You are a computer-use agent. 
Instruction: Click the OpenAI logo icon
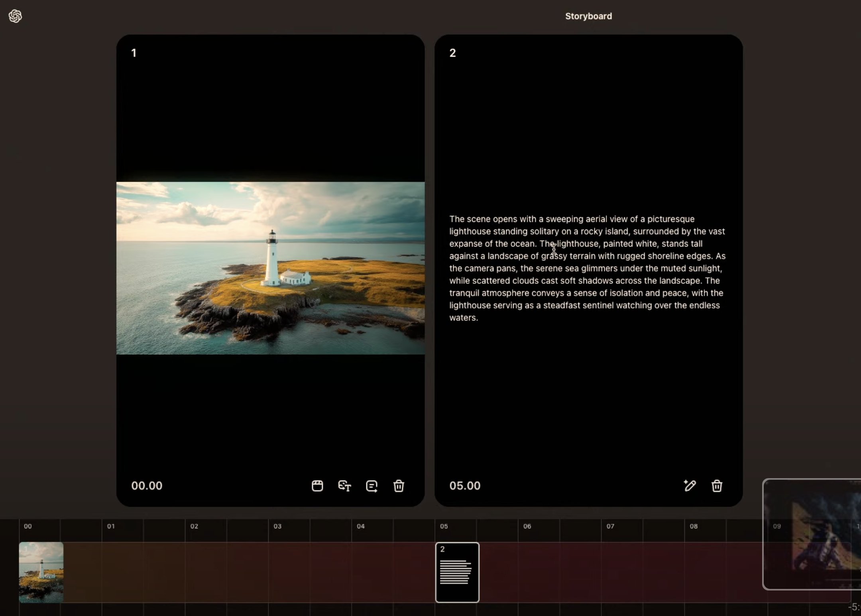15,16
